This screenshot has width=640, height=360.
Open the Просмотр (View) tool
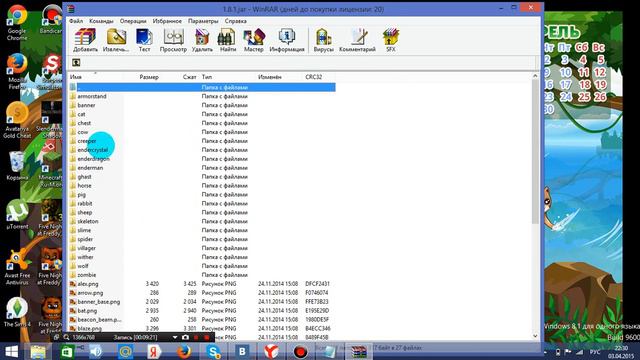coord(173,40)
